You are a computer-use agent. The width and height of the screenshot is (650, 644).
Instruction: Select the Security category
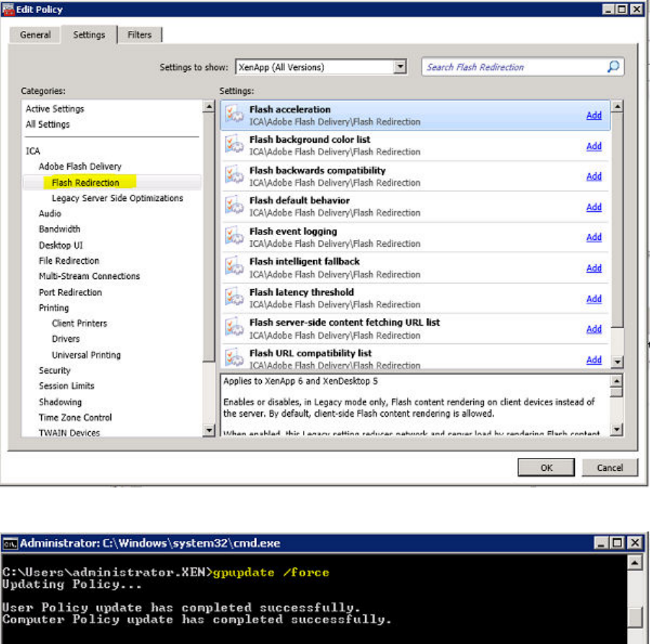point(55,371)
